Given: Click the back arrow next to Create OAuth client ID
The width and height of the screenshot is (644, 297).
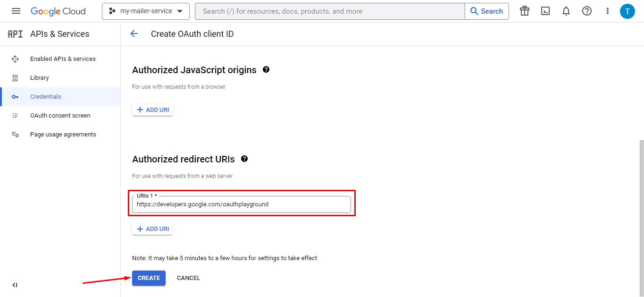Looking at the screenshot, I should point(134,34).
